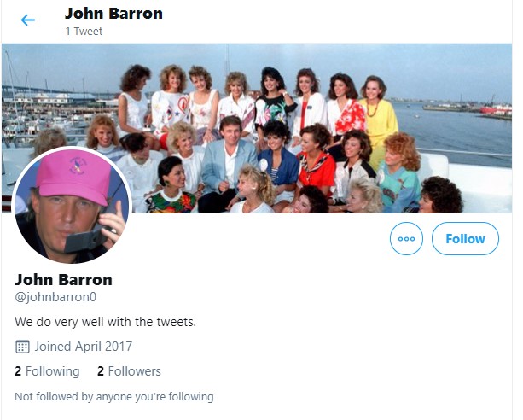Screen dimensions: 523x420
Task: Click the light blue blazer man in banner
Action: [228, 164]
